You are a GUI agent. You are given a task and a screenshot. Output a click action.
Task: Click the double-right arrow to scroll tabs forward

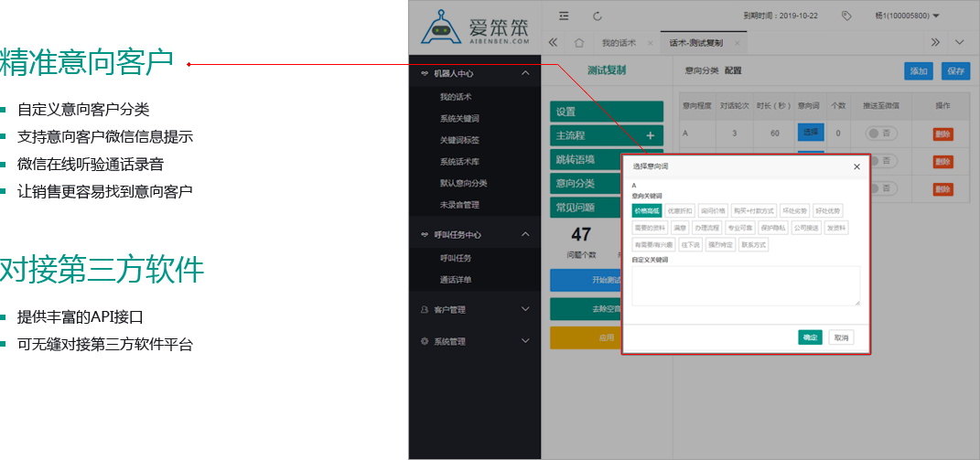click(x=936, y=42)
